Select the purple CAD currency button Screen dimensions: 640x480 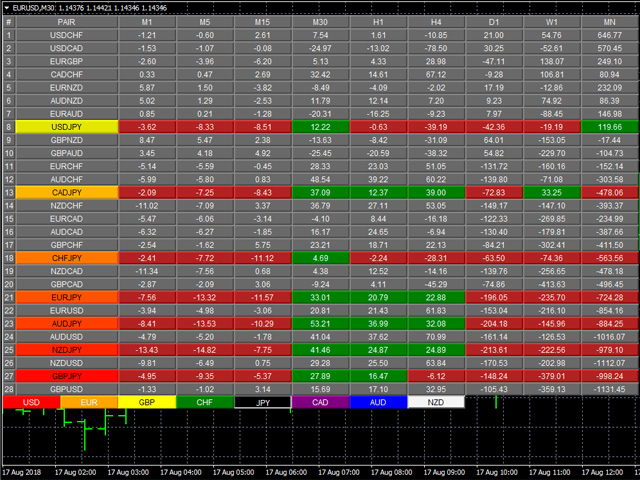(x=320, y=402)
